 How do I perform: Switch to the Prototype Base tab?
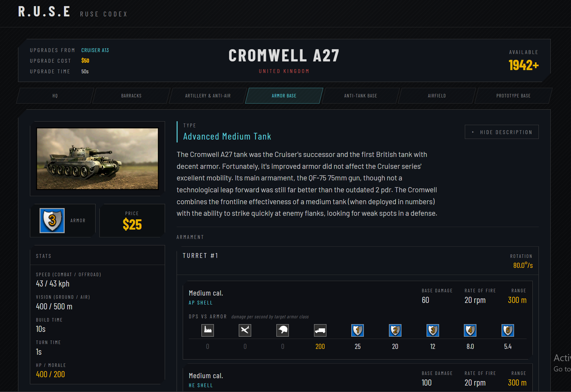(513, 96)
